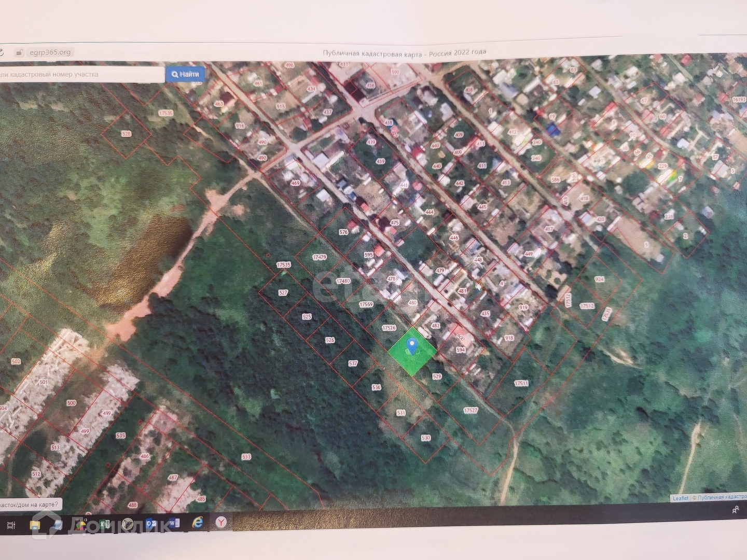
Task: Open Task View on the taskbar
Action: point(10,525)
